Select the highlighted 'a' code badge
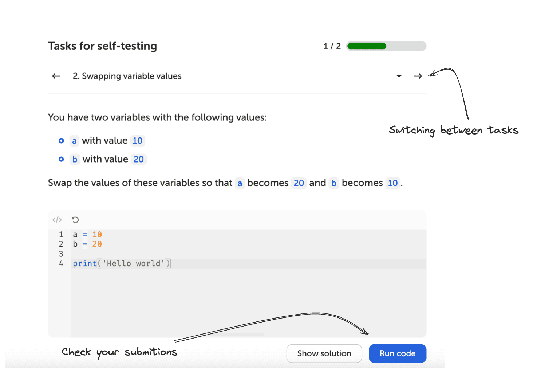Image resolution: width=533 pixels, height=392 pixels. tap(75, 141)
